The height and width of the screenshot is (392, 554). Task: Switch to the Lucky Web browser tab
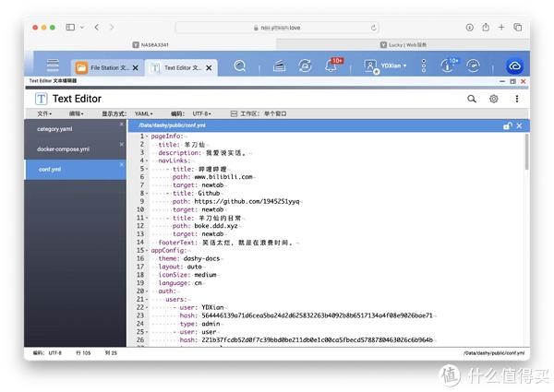403,45
